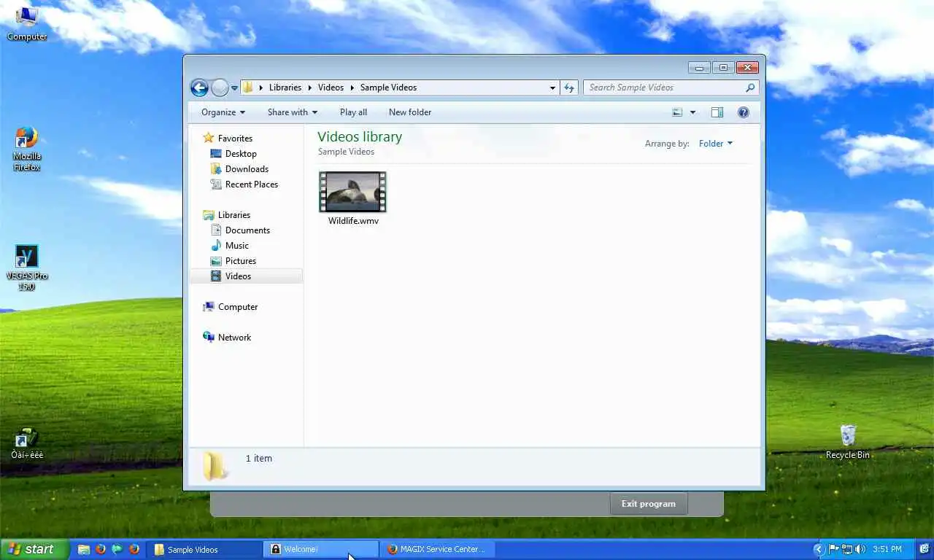The width and height of the screenshot is (934, 560).
Task: Go back with the Explorer back arrow
Action: 199,88
